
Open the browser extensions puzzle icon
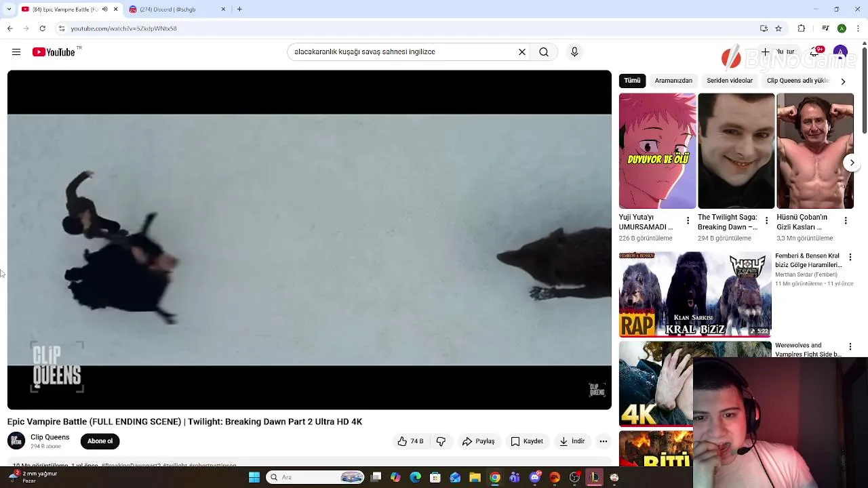(802, 28)
